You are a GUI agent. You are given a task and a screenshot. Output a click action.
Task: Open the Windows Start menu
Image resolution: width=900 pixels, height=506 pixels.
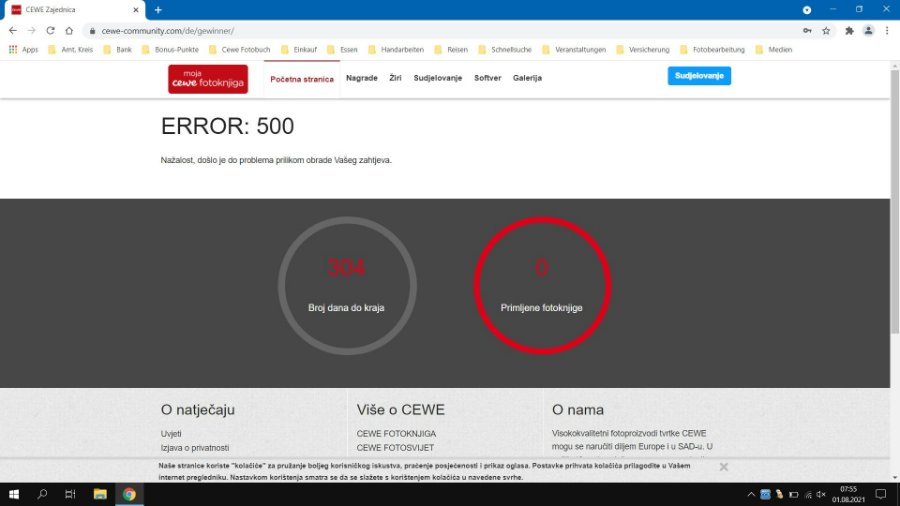14,494
